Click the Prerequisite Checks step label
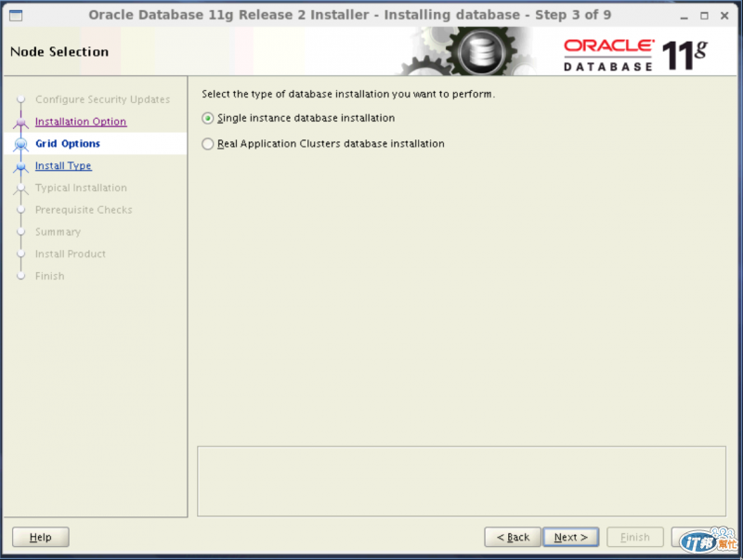 [x=84, y=210]
